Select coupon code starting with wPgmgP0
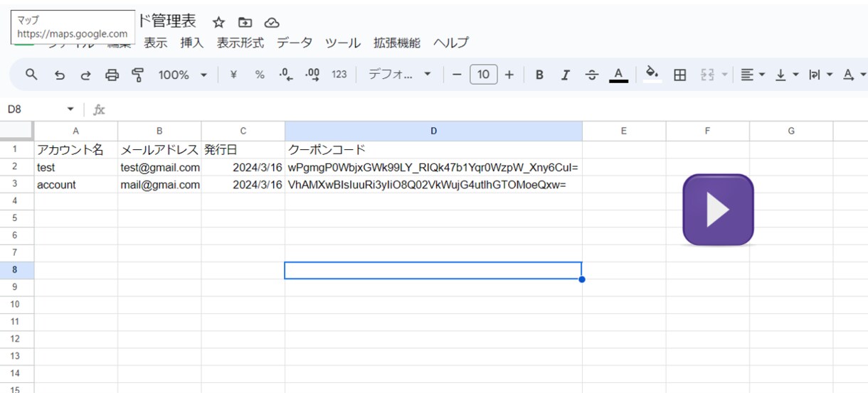Screen dimensions: 868x393 click(433, 168)
